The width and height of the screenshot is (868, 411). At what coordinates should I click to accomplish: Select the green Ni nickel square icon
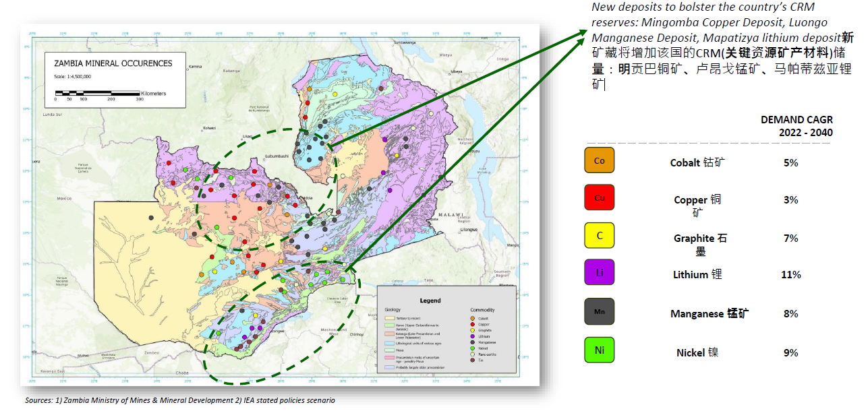tap(599, 350)
